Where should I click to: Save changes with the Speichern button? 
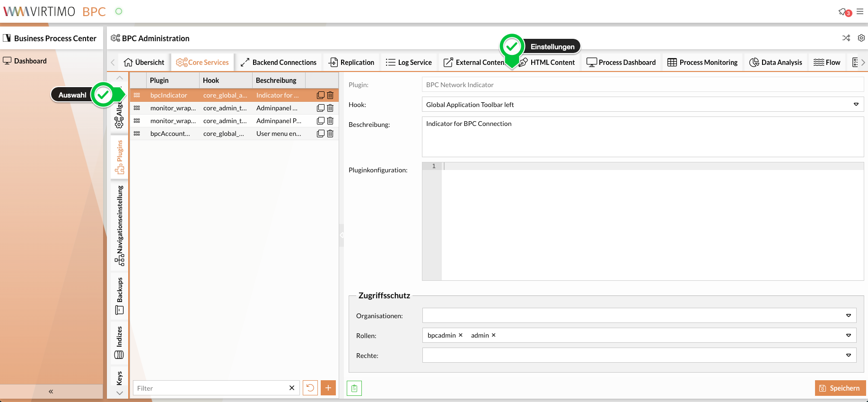[840, 388]
